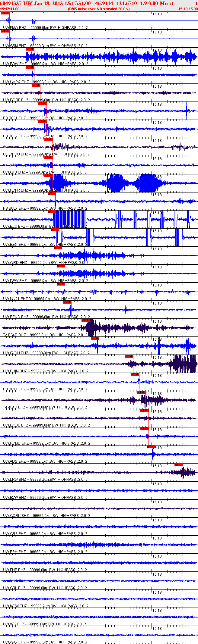The height and width of the screenshot is (644, 198).
Task: Click the pick marker on UW.BEND trace
Action: pos(67,302)
